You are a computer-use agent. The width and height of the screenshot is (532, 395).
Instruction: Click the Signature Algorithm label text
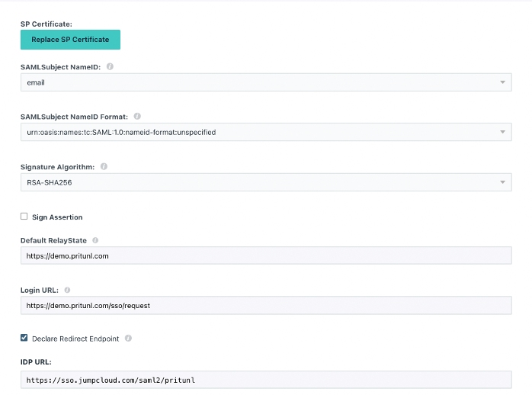pyautogui.click(x=58, y=166)
